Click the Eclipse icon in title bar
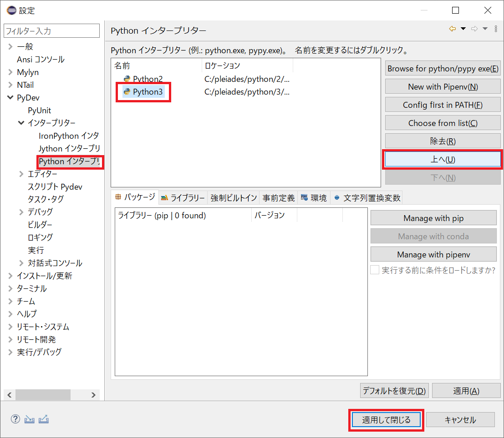The width and height of the screenshot is (504, 438). pyautogui.click(x=11, y=10)
